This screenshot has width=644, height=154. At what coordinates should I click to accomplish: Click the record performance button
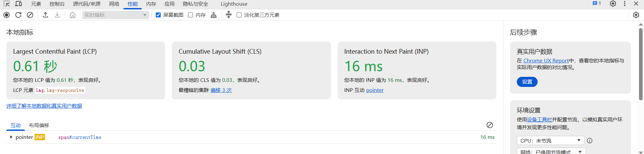pos(6,15)
